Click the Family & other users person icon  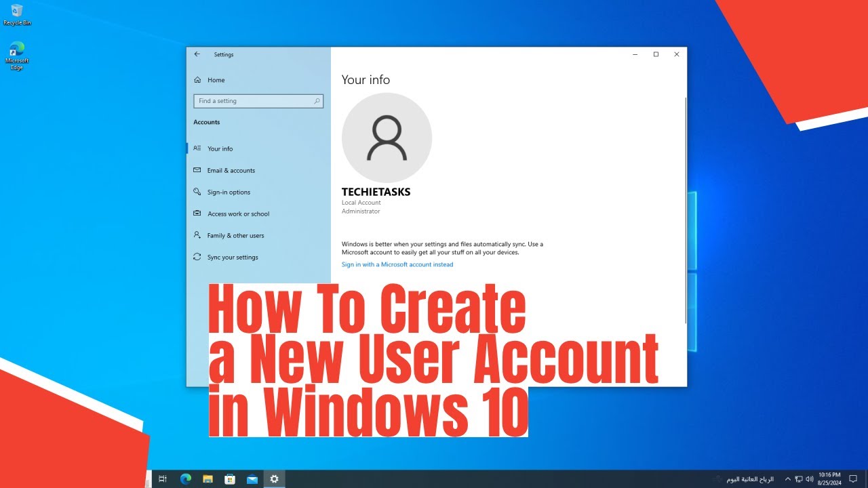coord(197,235)
